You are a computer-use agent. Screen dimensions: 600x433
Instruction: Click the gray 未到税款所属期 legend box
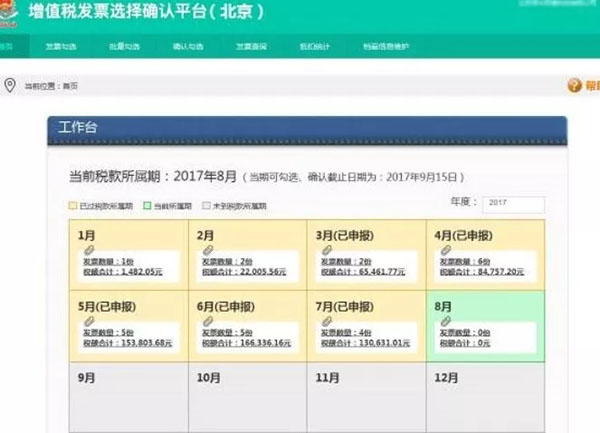click(206, 206)
